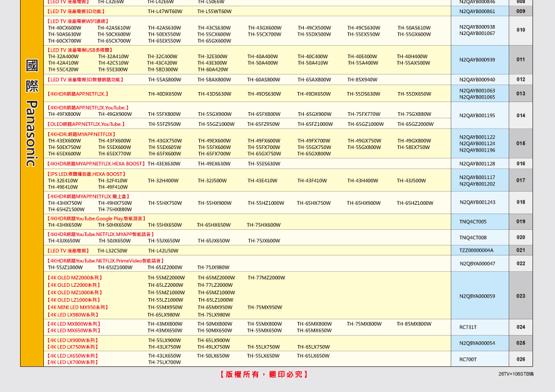Select remote code TNQ4CT008

[x=473, y=237]
